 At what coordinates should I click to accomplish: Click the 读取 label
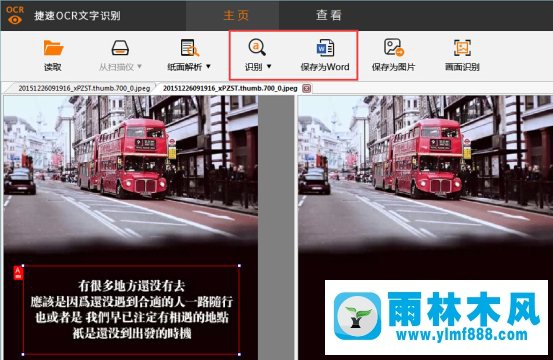(x=53, y=67)
